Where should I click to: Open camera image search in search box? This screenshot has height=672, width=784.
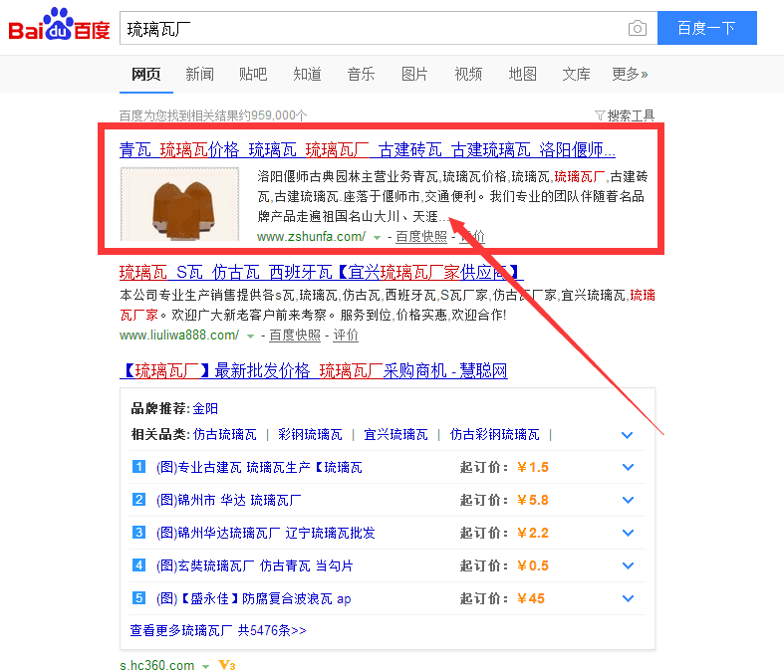click(638, 29)
